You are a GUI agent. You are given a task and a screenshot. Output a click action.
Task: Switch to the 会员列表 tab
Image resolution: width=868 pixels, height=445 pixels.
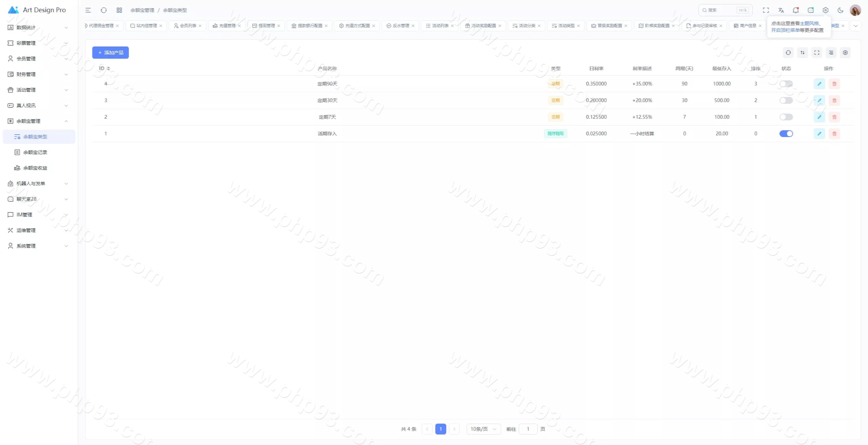tap(188, 26)
